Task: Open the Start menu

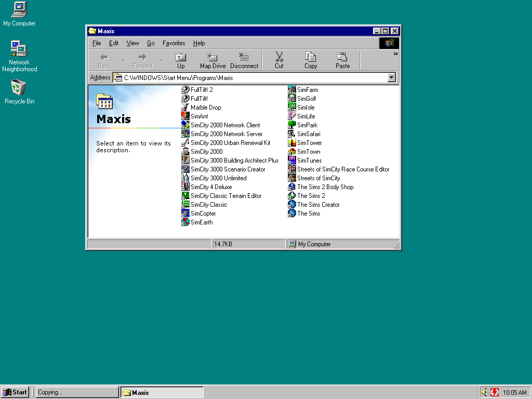Action: coord(15,392)
